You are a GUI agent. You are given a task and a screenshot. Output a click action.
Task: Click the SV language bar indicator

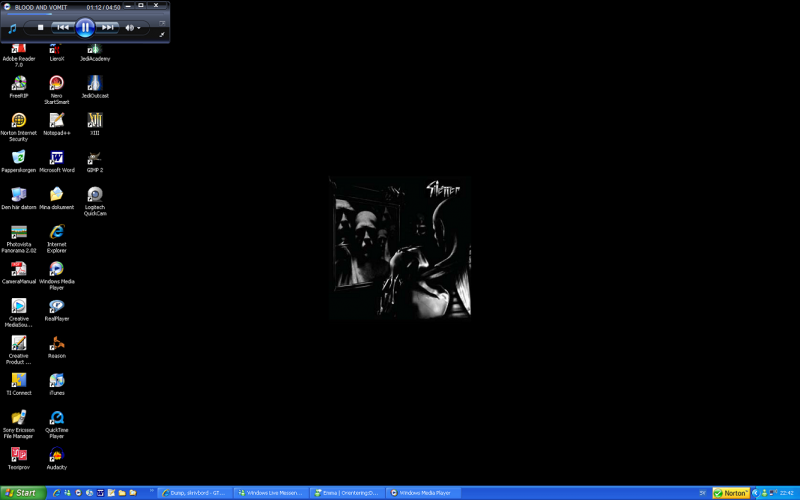(703, 493)
